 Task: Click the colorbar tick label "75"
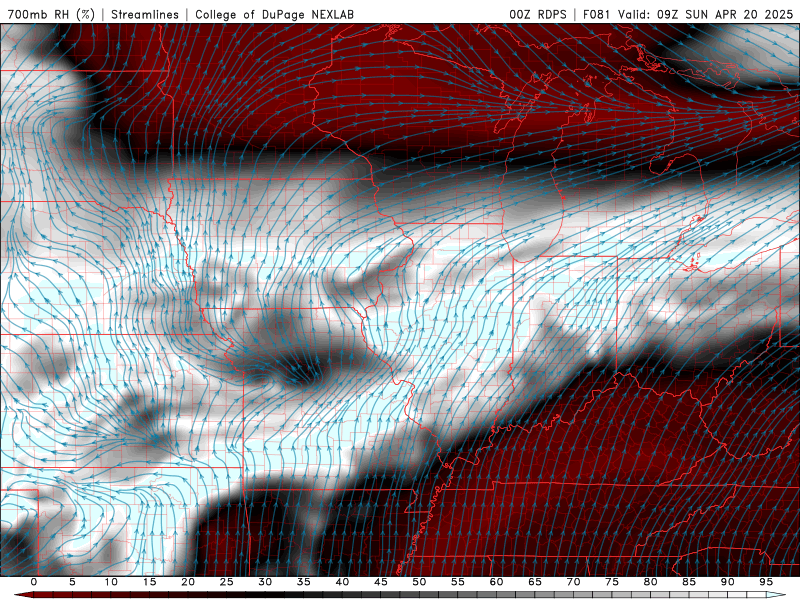click(x=612, y=582)
